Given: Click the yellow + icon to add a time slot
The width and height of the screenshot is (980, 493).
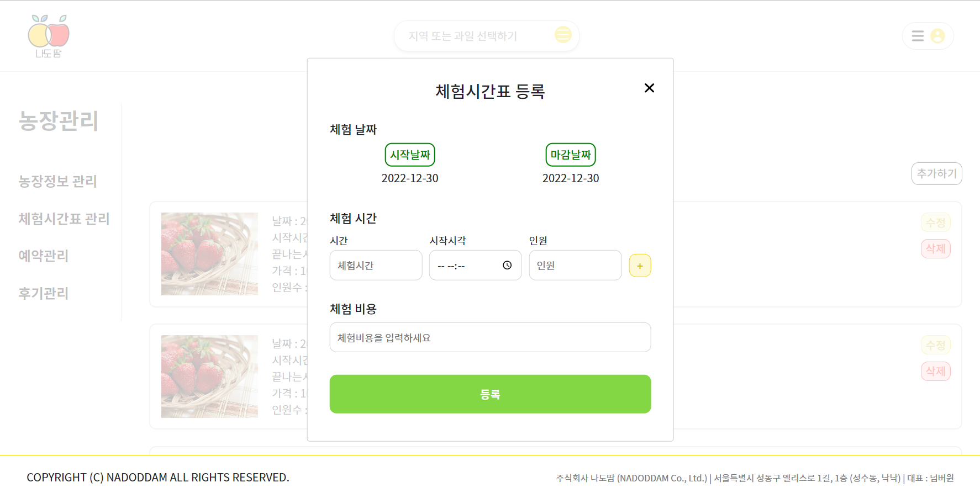Looking at the screenshot, I should (x=640, y=265).
